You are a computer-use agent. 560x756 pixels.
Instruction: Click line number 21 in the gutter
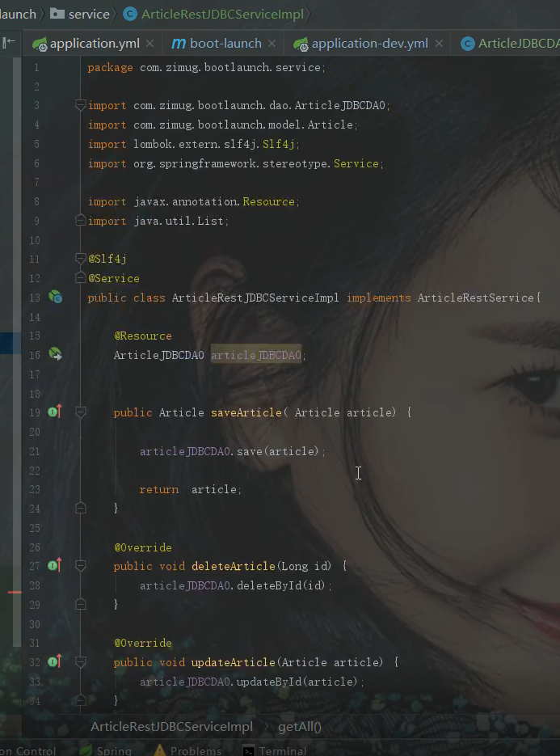pyautogui.click(x=35, y=451)
